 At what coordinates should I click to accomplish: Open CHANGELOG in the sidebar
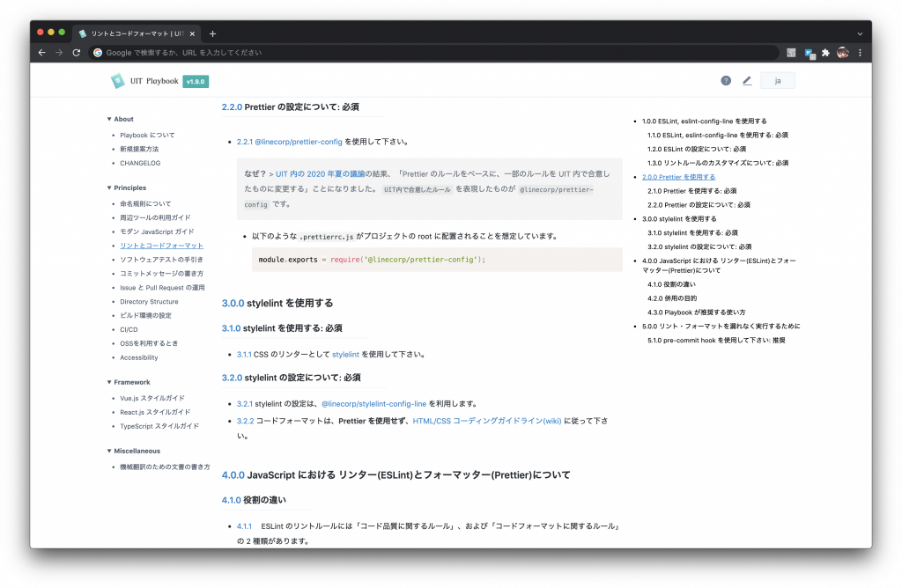coord(140,163)
